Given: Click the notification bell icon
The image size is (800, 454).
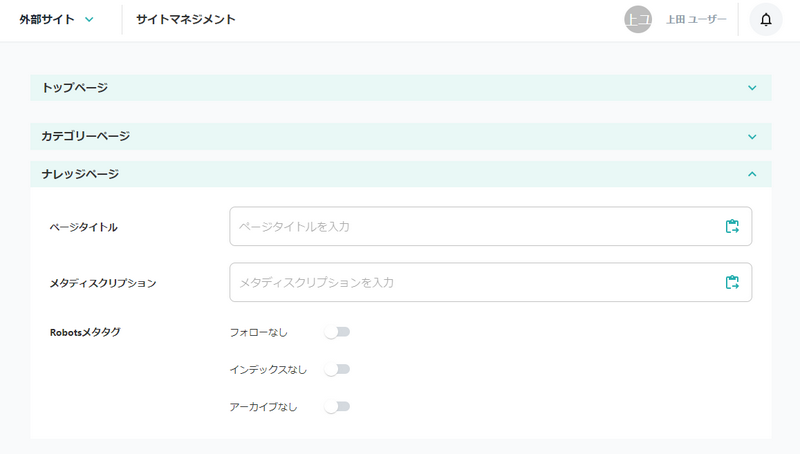Looking at the screenshot, I should click(x=766, y=19).
